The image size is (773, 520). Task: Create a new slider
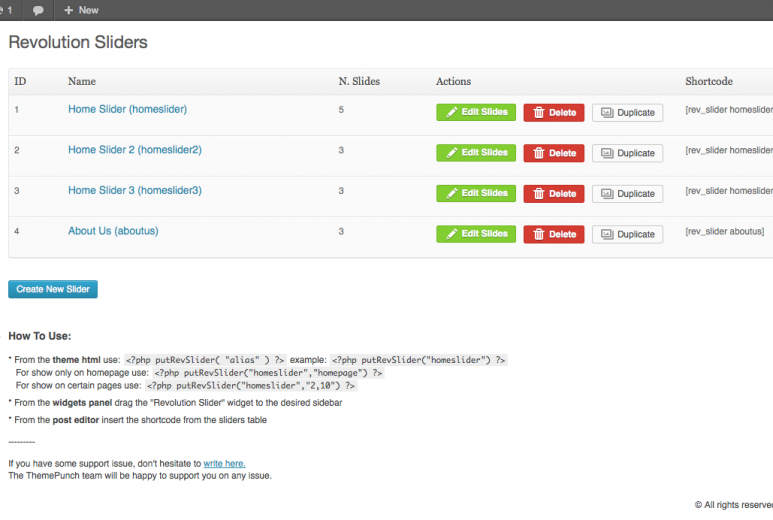point(53,289)
